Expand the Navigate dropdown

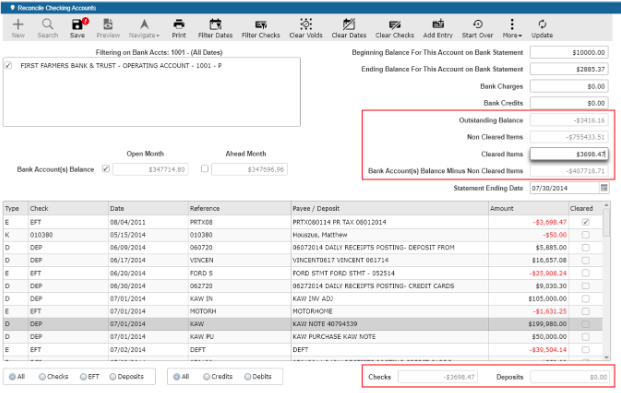(x=144, y=28)
